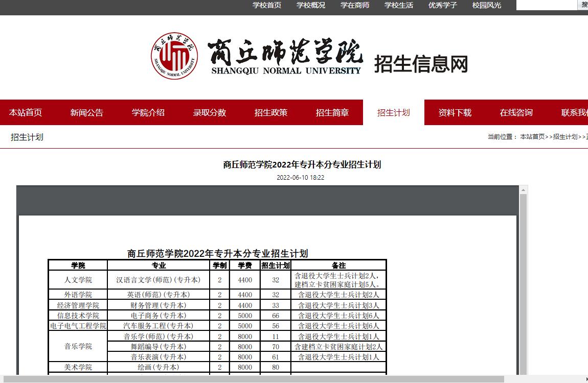Open 学校生活 in top bar
The image size is (588, 383).
click(399, 5)
